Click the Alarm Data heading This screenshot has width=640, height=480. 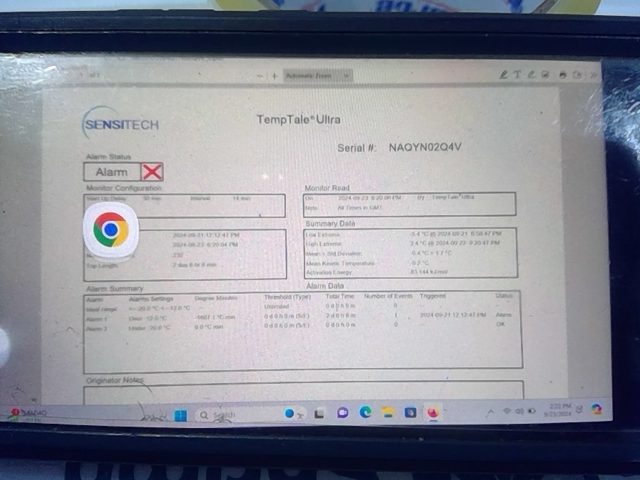(x=325, y=286)
